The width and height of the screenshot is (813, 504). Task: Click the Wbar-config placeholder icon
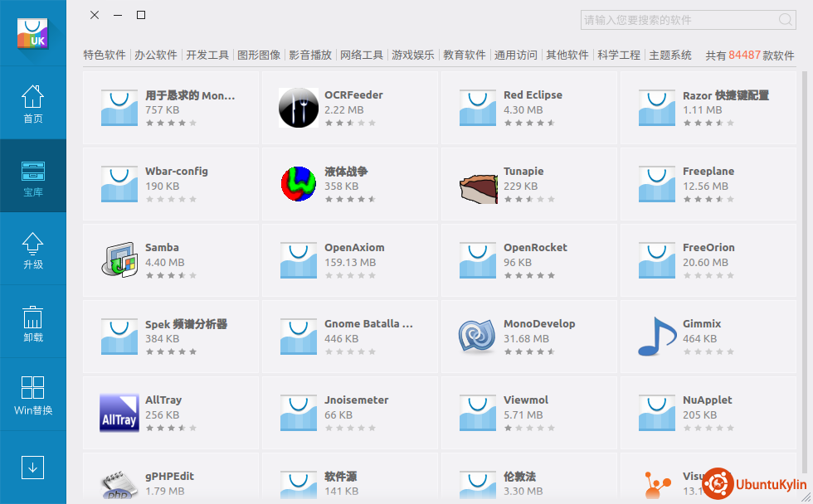pyautogui.click(x=119, y=184)
